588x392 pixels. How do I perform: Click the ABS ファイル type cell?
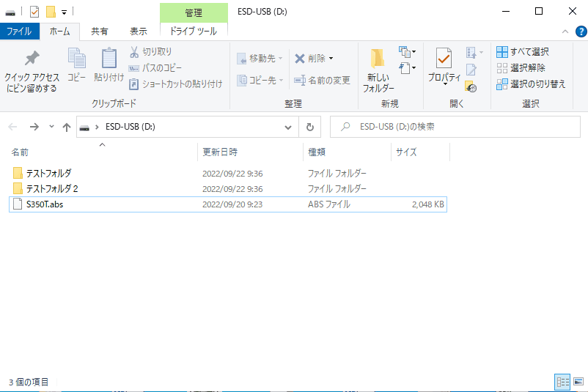coord(329,204)
